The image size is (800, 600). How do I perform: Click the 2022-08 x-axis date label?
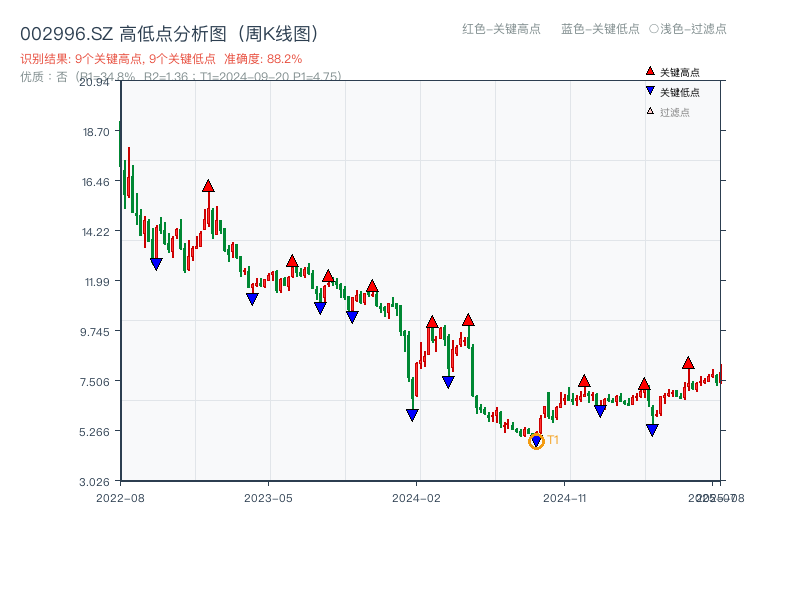[x=120, y=497]
